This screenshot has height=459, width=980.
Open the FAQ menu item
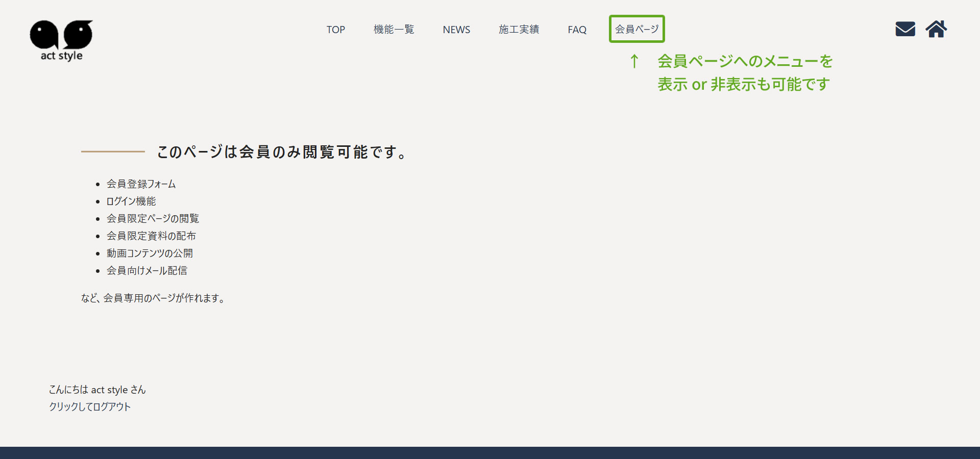pos(577,30)
